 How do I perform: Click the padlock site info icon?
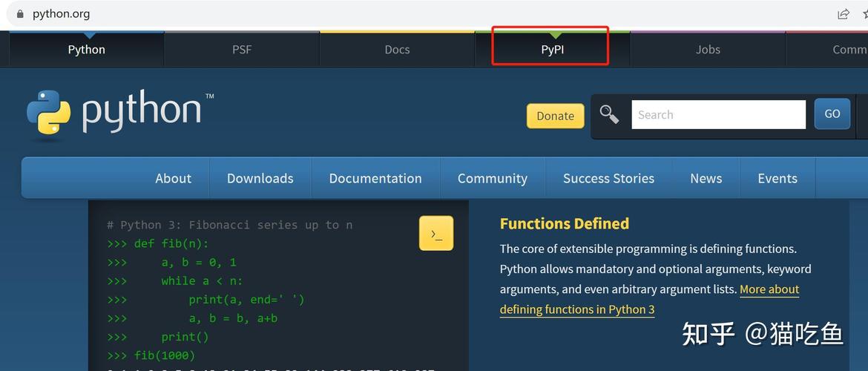point(21,14)
